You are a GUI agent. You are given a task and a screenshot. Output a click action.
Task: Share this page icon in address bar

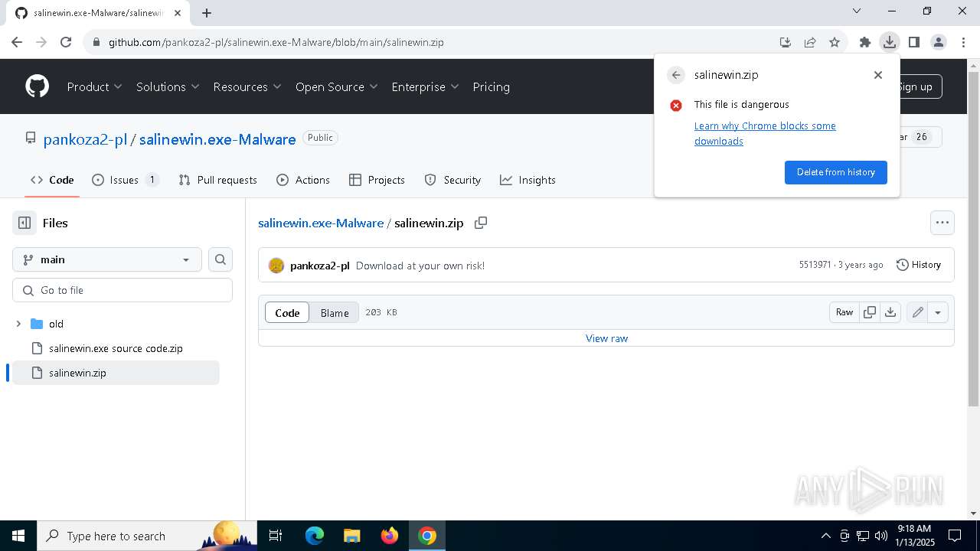[810, 42]
